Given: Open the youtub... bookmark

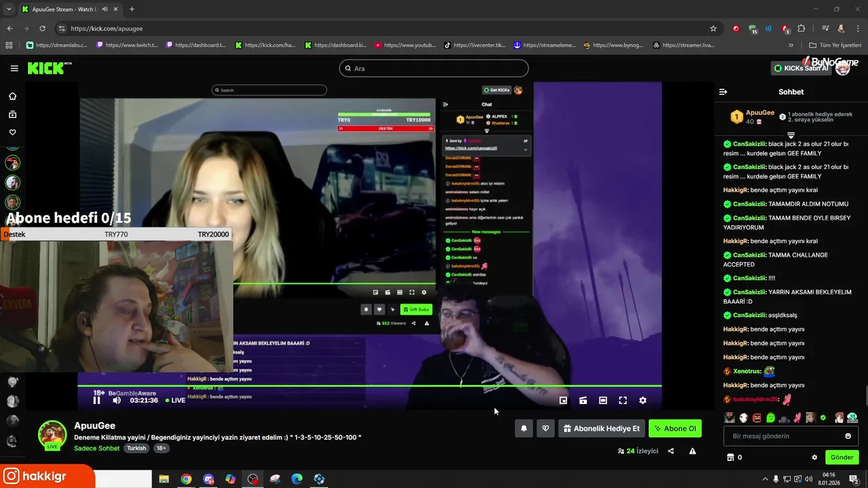Looking at the screenshot, I should [405, 45].
